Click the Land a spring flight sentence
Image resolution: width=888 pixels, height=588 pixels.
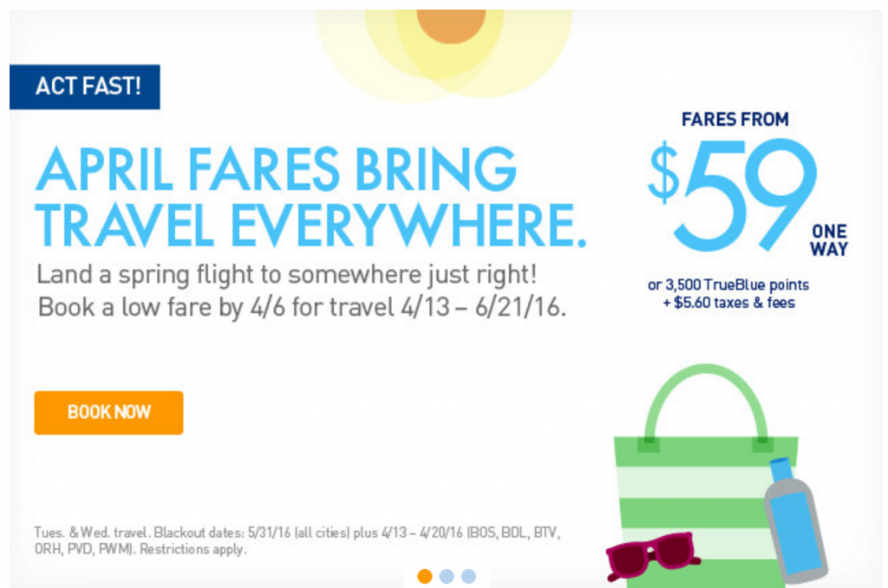(x=286, y=275)
